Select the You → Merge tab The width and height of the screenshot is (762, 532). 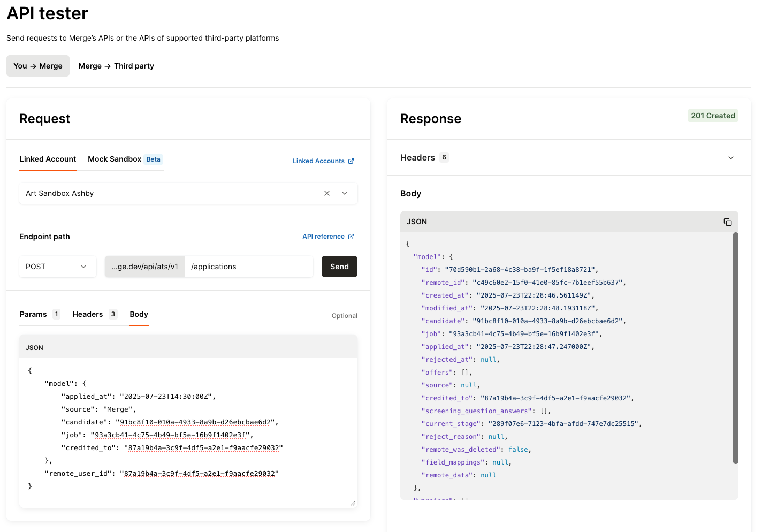tap(38, 66)
